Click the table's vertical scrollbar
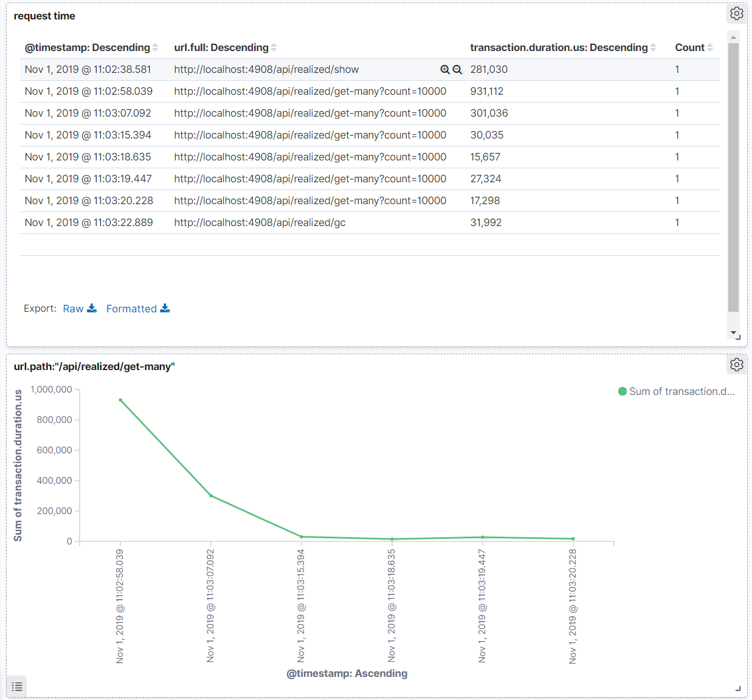The width and height of the screenshot is (752, 700). click(733, 176)
